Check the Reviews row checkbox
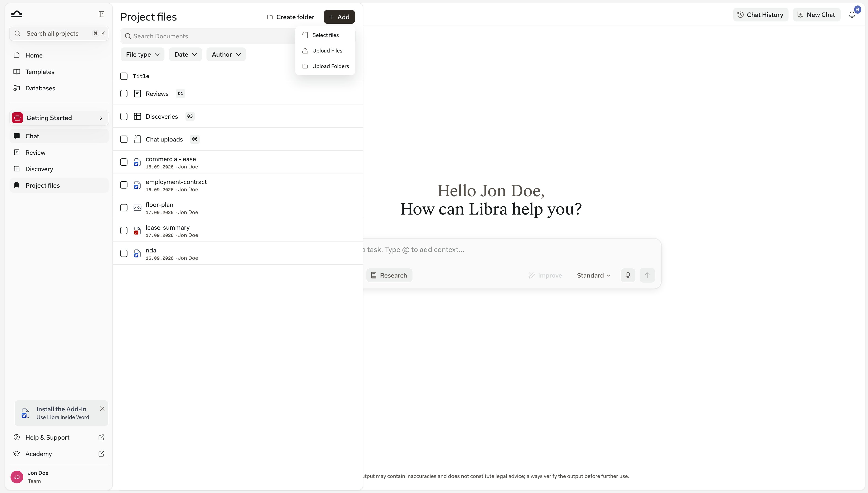 pos(124,94)
